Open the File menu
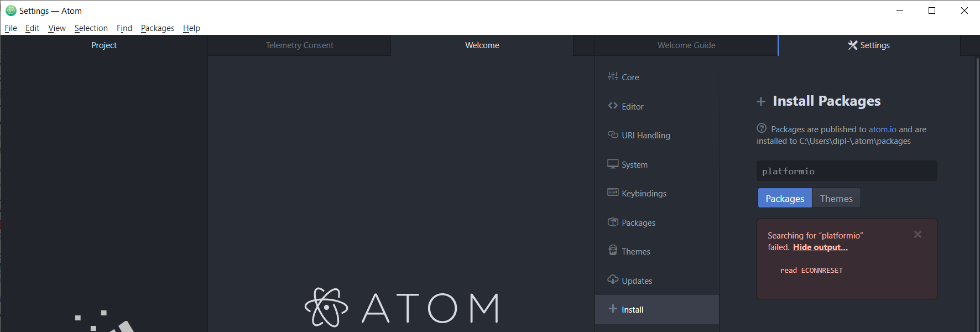 [x=11, y=28]
